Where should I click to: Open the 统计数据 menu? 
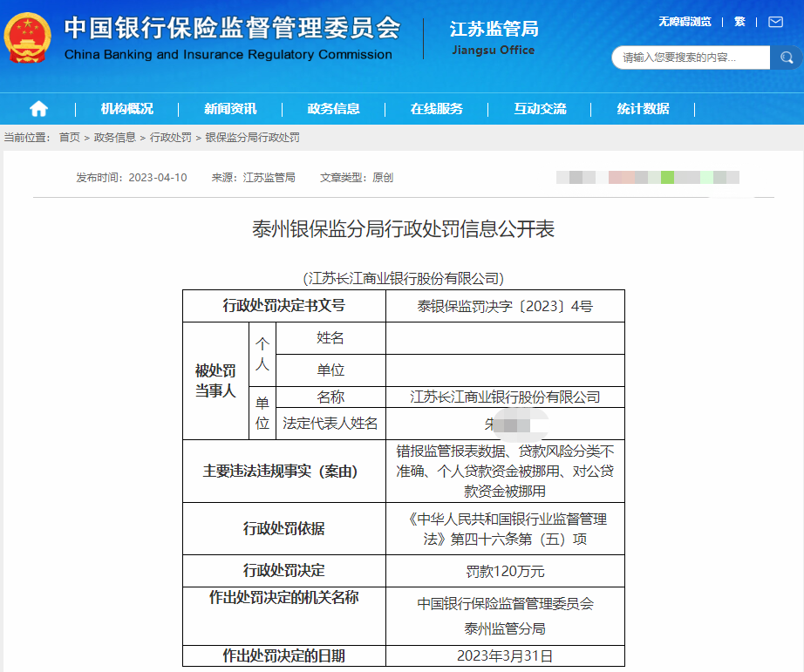(643, 109)
